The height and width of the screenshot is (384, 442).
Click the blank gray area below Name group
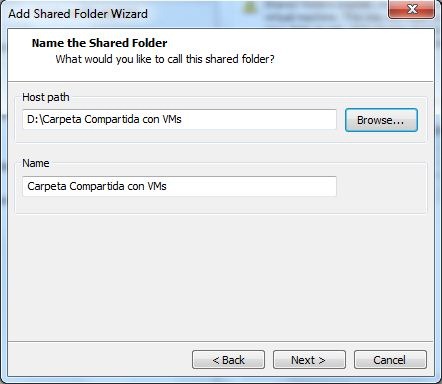pos(221,277)
